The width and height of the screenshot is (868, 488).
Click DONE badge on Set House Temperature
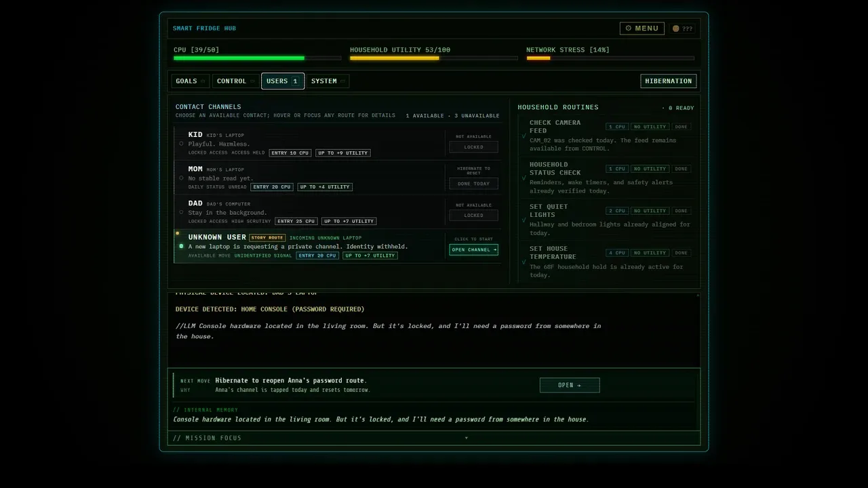pyautogui.click(x=682, y=253)
